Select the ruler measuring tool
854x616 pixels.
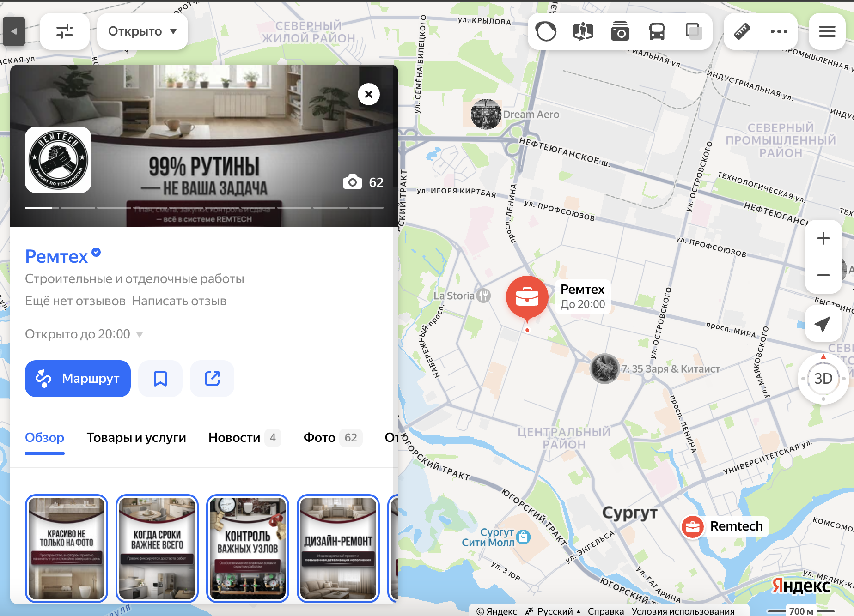pyautogui.click(x=742, y=31)
